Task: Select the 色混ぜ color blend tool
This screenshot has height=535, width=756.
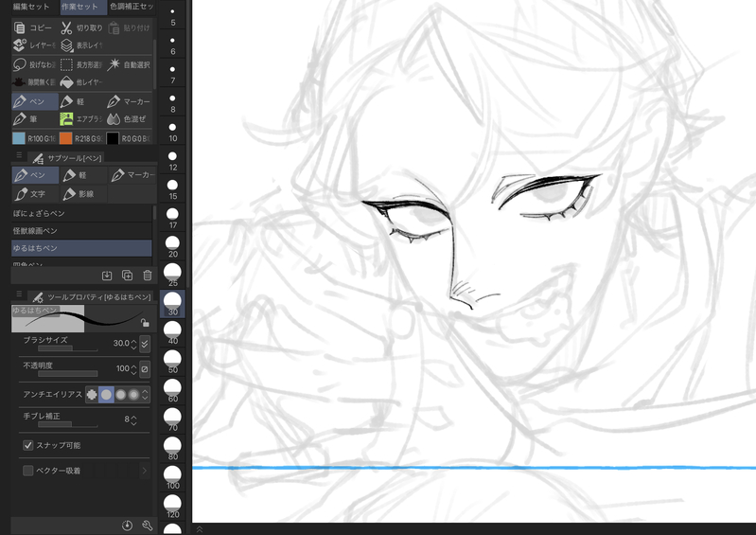Action: (129, 119)
